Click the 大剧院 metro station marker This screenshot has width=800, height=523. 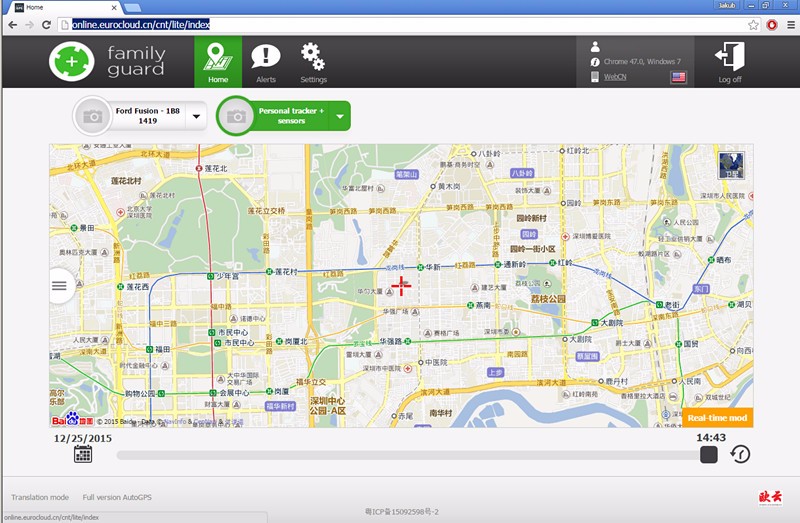pos(594,323)
